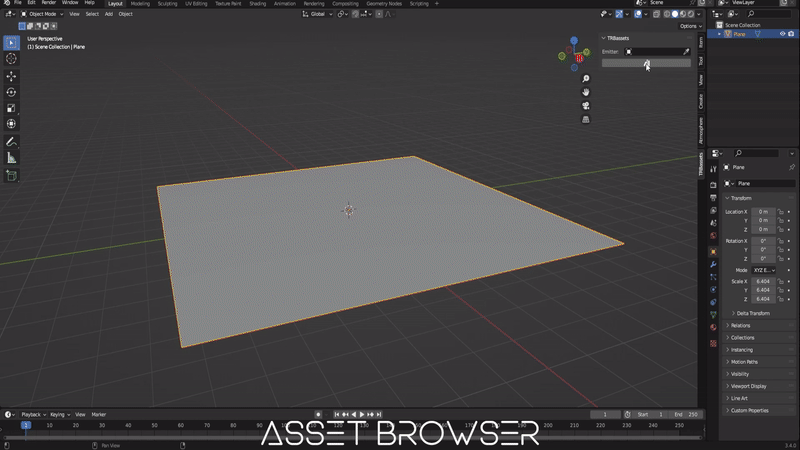The height and width of the screenshot is (450, 800).
Task: Expand the Relations panel
Action: pyautogui.click(x=740, y=326)
